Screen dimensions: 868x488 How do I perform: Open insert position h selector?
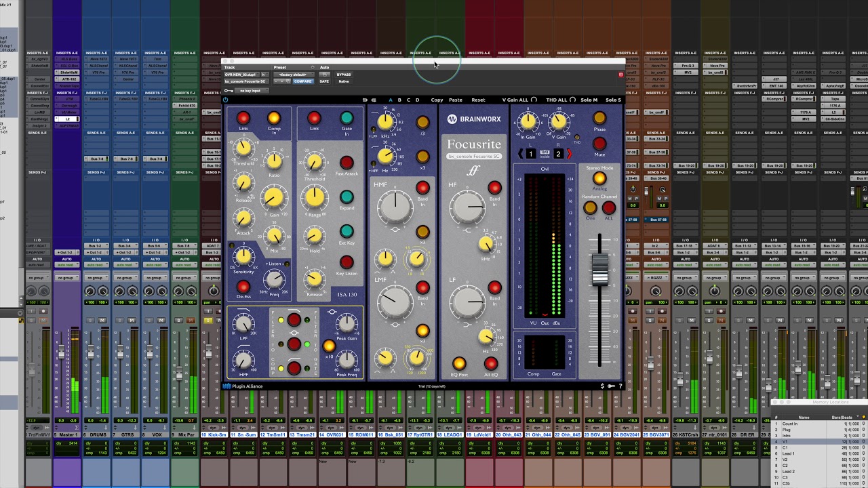pyautogui.click(x=264, y=75)
